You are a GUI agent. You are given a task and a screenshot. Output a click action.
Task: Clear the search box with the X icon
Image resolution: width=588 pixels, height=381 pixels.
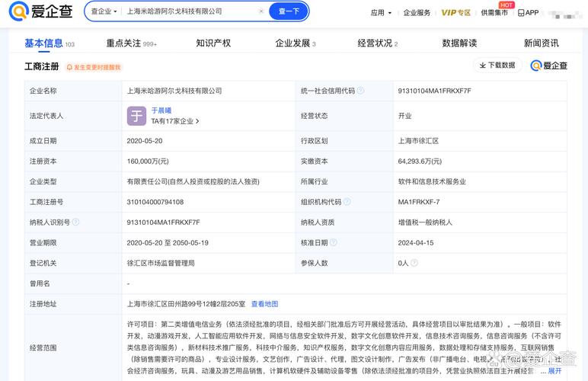pos(261,11)
